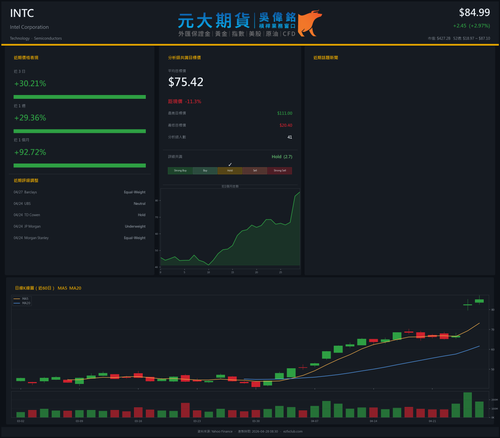This screenshot has height=438, width=500.
Task: Select the Strong Sell rating segment
Action: click(x=280, y=171)
